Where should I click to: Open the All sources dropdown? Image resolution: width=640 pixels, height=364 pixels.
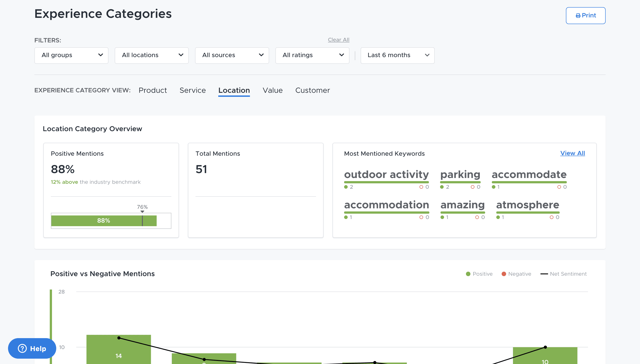pyautogui.click(x=232, y=55)
